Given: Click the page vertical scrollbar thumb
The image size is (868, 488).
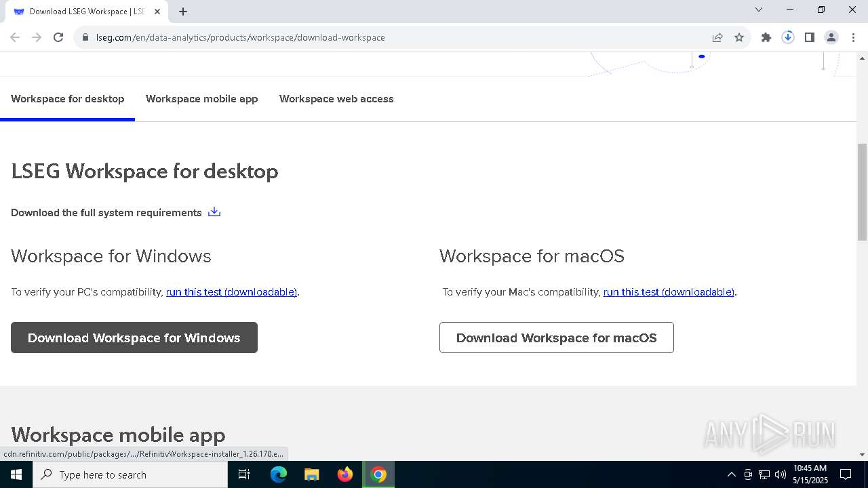Looking at the screenshot, I should click(862, 192).
